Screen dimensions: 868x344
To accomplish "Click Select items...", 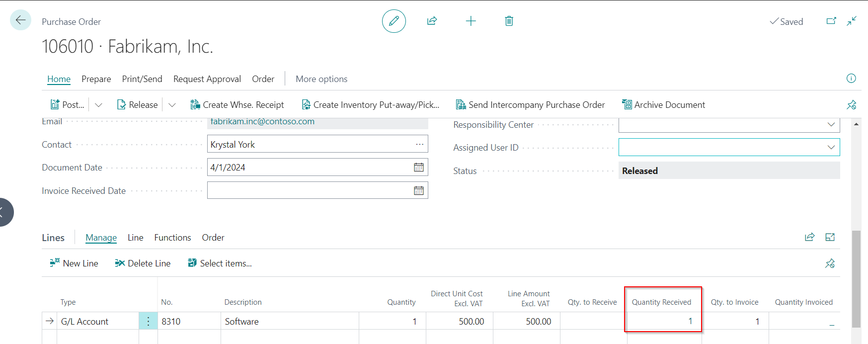I will tap(220, 263).
